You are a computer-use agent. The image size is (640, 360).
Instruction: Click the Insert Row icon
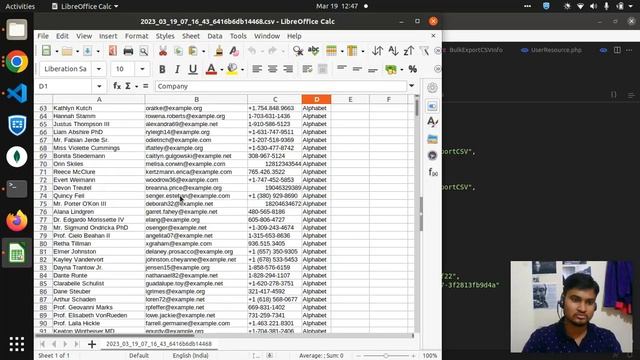[331, 51]
